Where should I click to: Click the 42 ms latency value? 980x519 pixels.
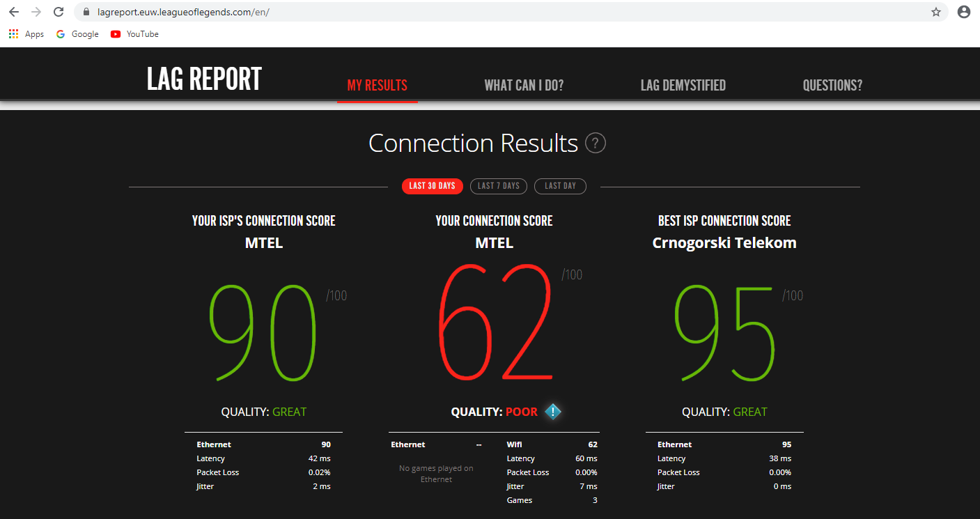[x=319, y=458]
